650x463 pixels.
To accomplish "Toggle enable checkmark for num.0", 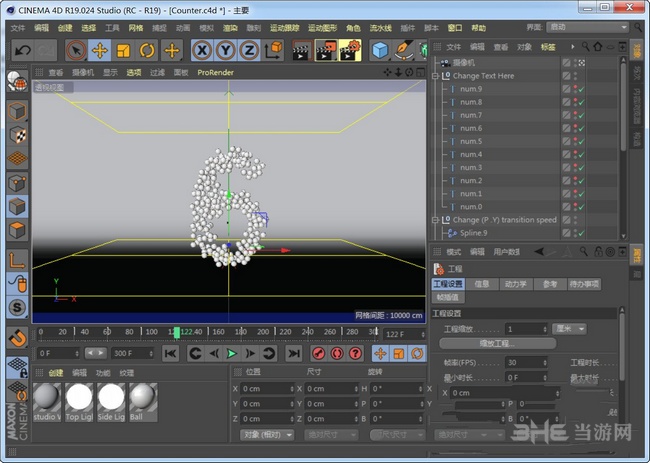I will 582,207.
